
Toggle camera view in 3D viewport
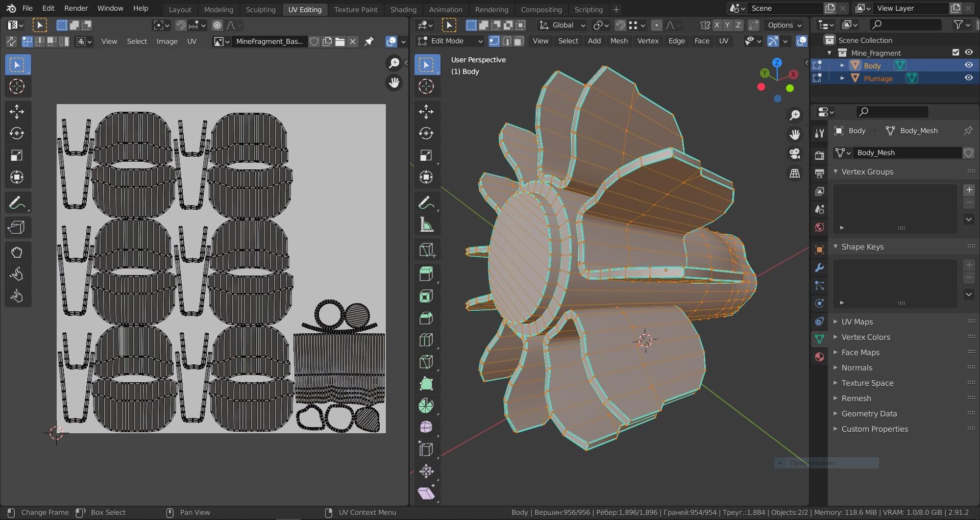(794, 154)
